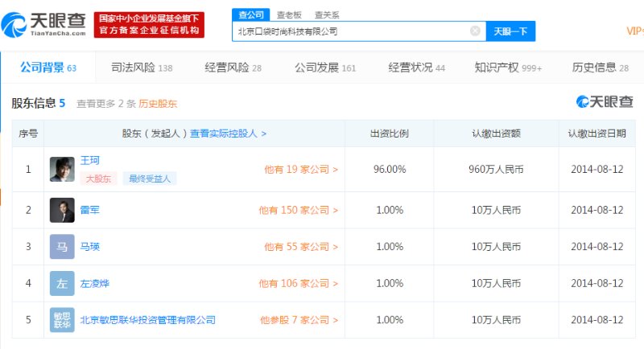644x349 pixels.
Task: Open the 公司发展 161 tab
Action: coord(325,68)
